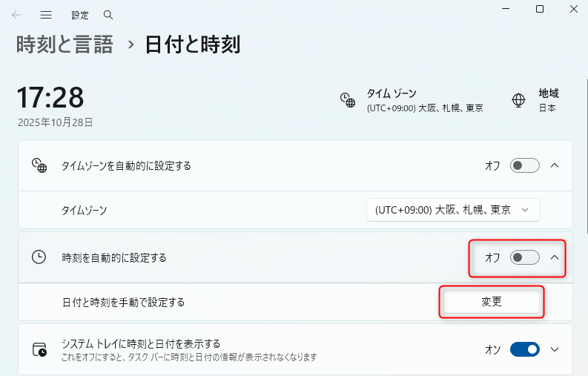Open the UTC+09:00 time zone dropdown
588x376 pixels.
[452, 210]
